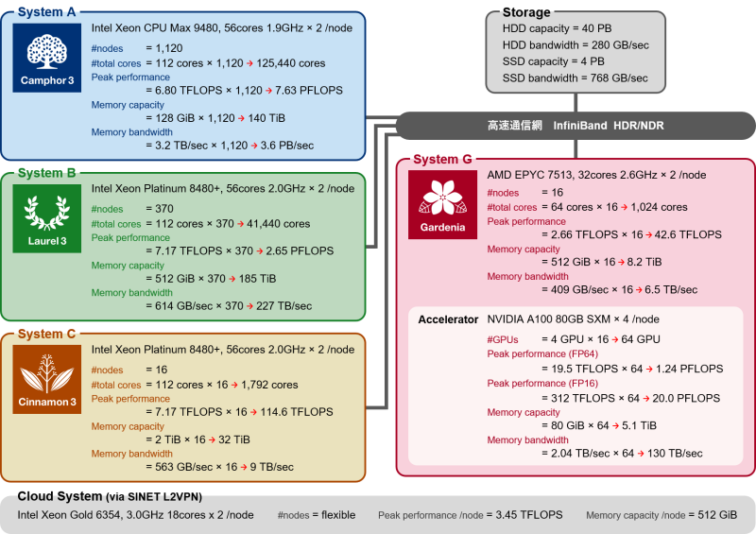This screenshot has width=756, height=534.
Task: Click the Camphor 3 tree logo
Action: (x=46, y=58)
